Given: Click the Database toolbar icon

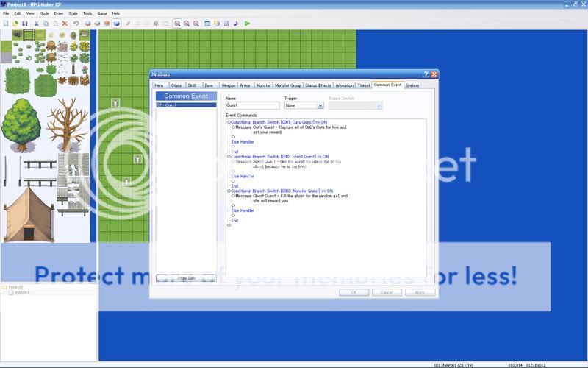Looking at the screenshot, I should pyautogui.click(x=207, y=24).
